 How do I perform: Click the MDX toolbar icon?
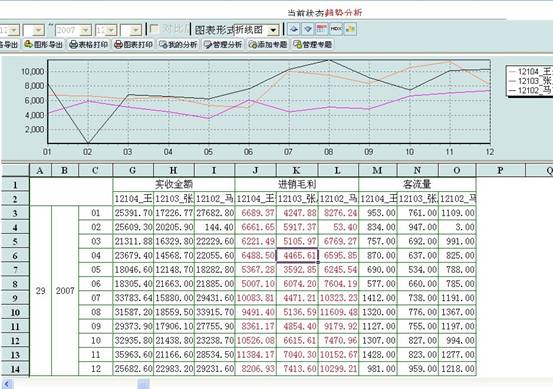click(x=336, y=29)
